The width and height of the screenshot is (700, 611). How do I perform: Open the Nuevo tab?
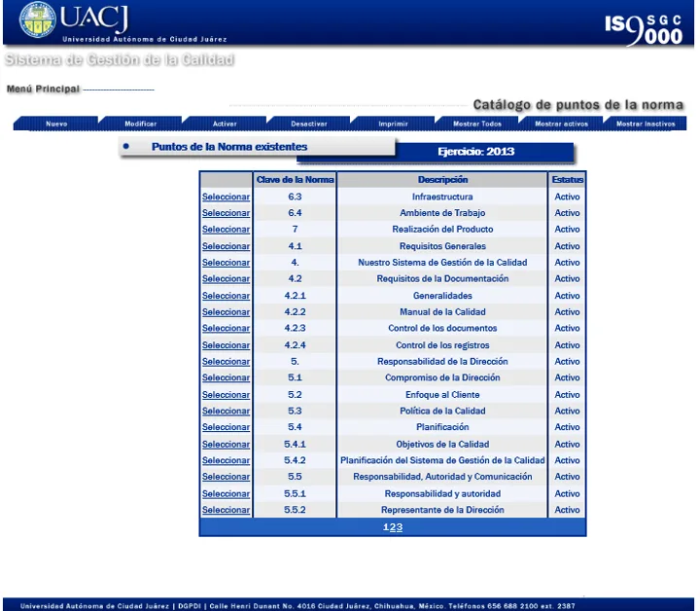56,124
